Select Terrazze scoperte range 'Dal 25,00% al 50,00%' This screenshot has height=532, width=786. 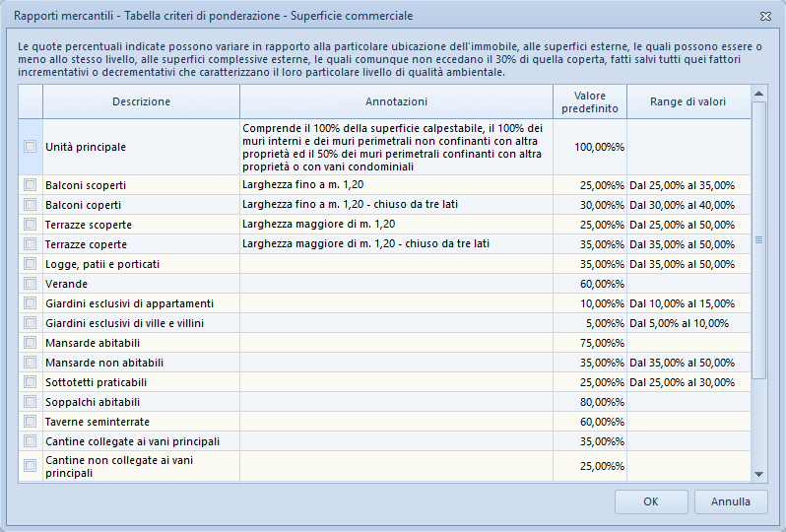click(x=683, y=225)
